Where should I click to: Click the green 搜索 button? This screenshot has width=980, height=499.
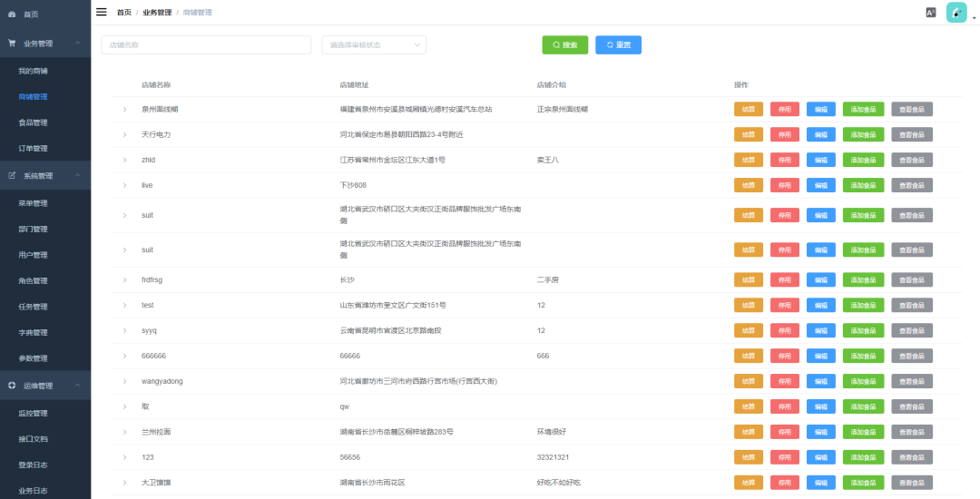tap(565, 45)
